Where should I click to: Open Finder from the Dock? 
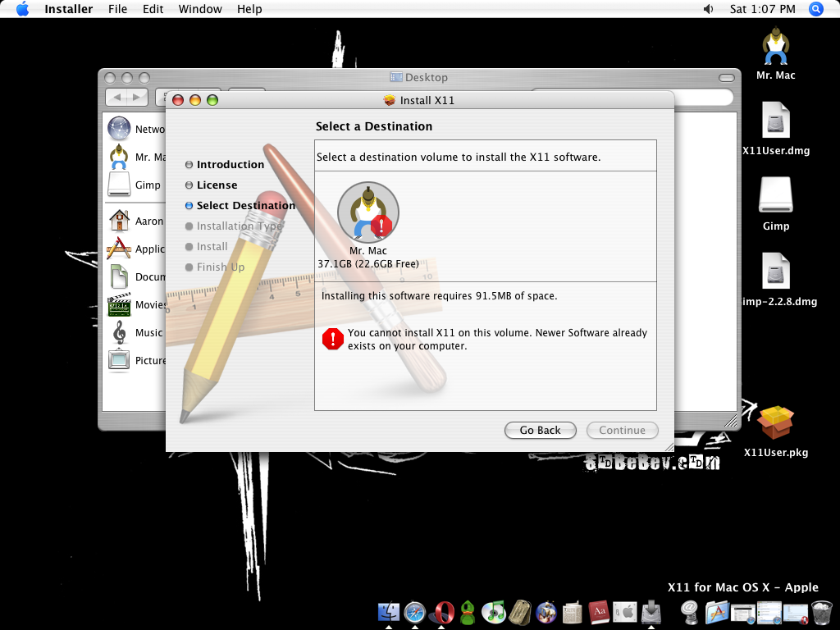point(389,612)
